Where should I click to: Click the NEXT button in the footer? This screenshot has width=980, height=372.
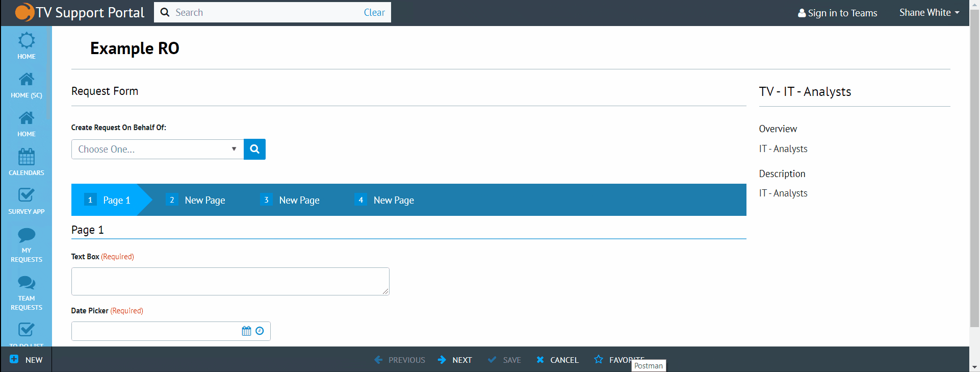click(x=455, y=360)
